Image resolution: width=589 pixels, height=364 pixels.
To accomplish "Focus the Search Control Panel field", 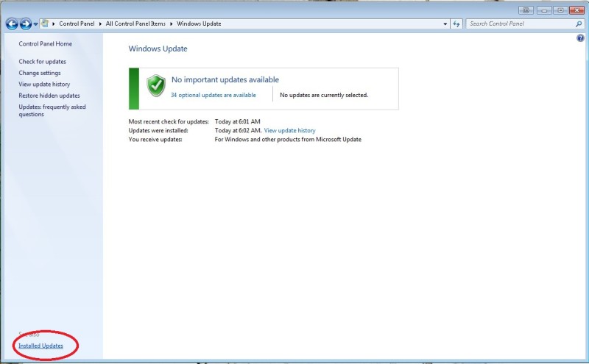I will 525,24.
